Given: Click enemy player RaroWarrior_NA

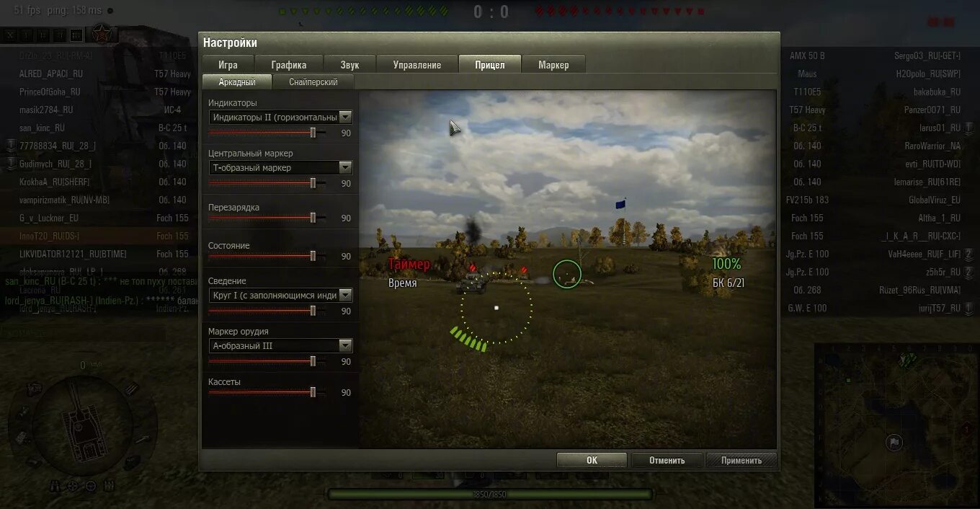Looking at the screenshot, I should [932, 146].
